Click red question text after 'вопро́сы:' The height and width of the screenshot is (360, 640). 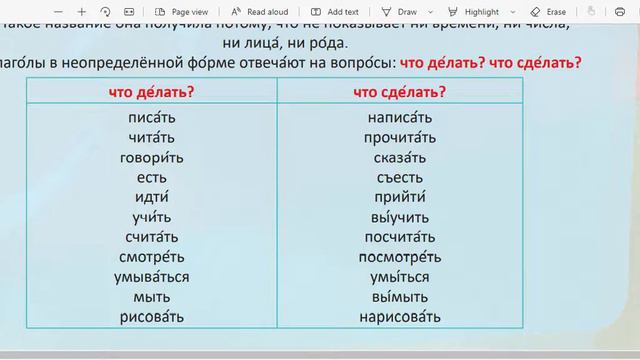point(491,63)
